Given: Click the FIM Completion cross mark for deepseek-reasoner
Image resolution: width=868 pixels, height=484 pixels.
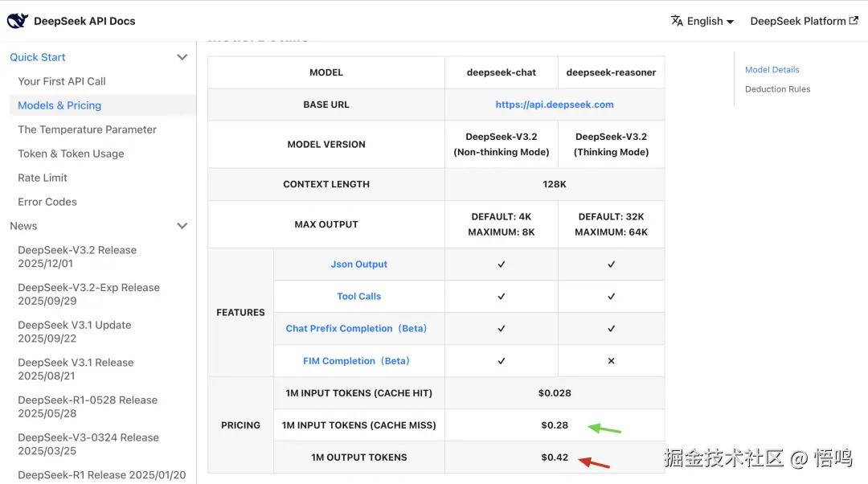Looking at the screenshot, I should tap(611, 360).
